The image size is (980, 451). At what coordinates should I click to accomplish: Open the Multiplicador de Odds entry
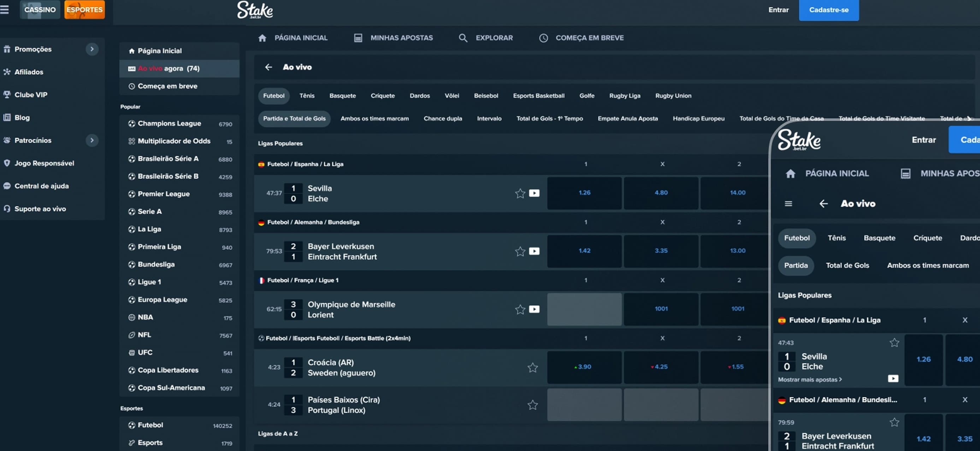point(179,141)
